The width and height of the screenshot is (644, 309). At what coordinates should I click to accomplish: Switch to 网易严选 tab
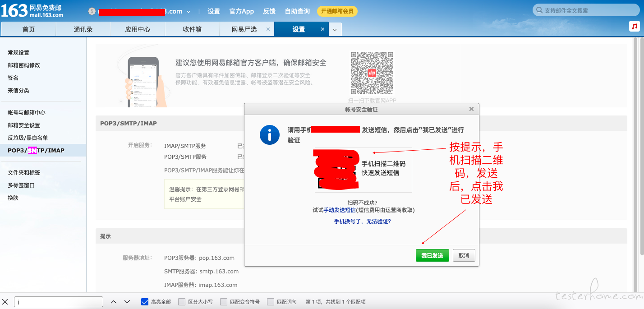tap(244, 29)
